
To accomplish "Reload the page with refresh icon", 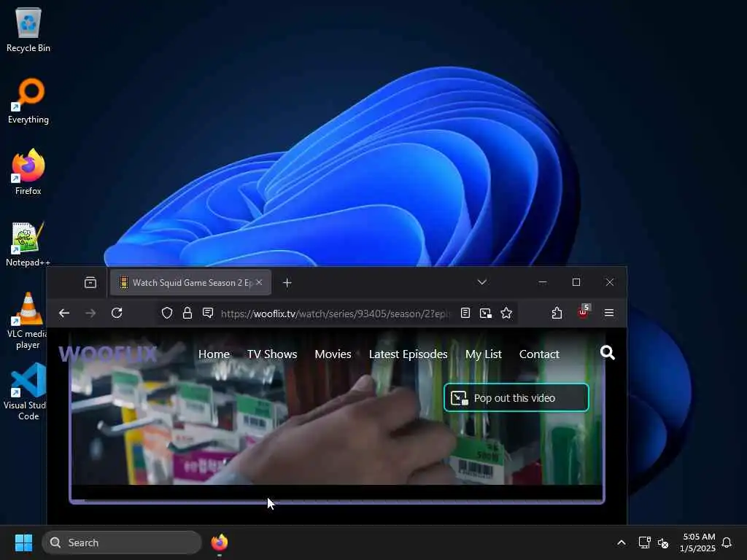I will pyautogui.click(x=117, y=313).
